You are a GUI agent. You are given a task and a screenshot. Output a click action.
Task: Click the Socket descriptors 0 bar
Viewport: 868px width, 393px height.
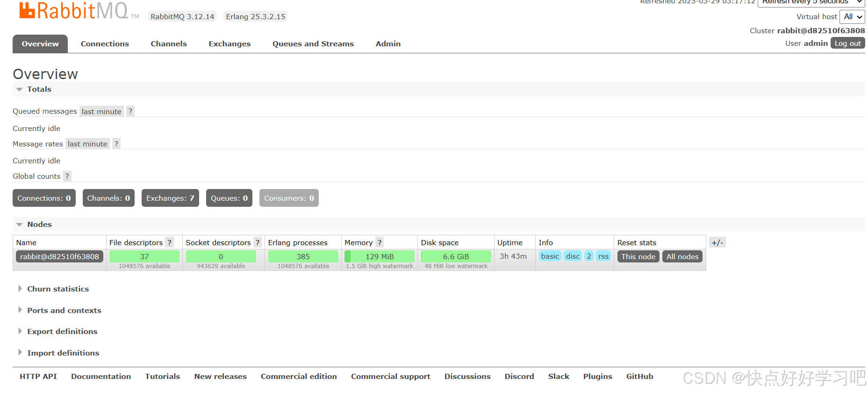pos(221,256)
